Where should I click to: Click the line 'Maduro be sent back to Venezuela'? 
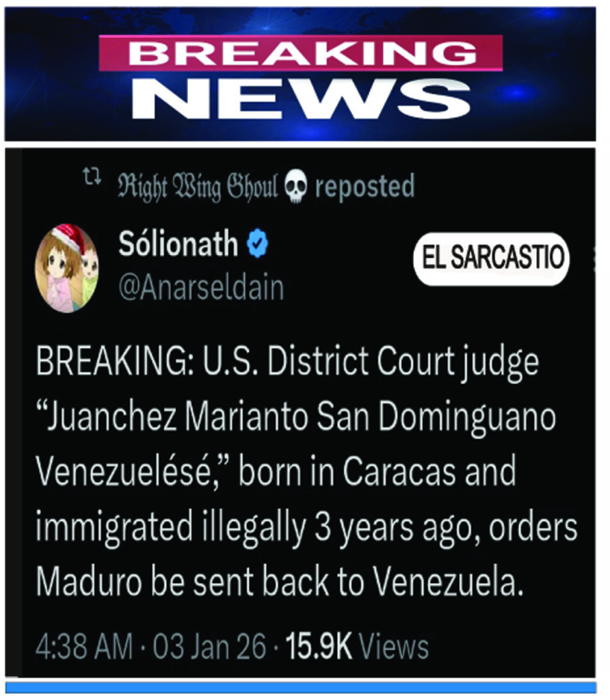279,582
